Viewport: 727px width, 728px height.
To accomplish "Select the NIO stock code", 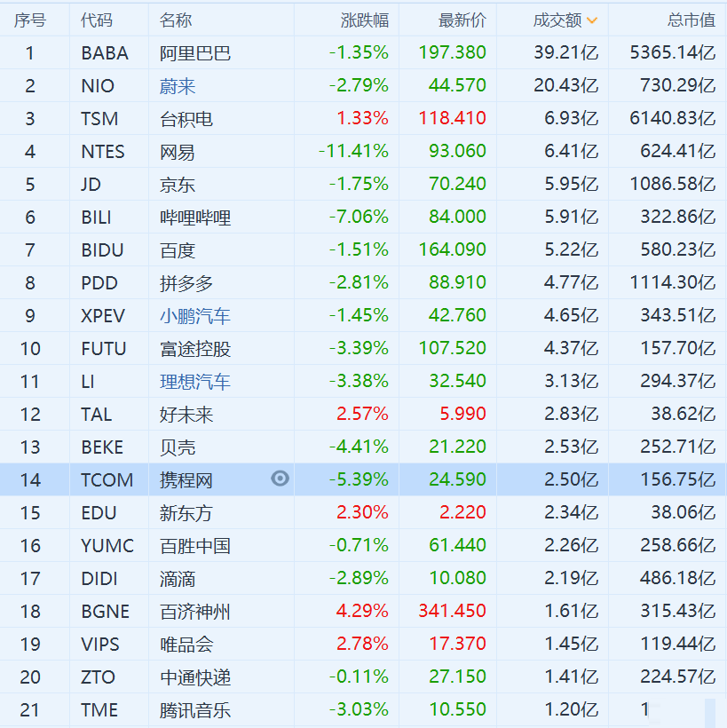I will tap(98, 86).
